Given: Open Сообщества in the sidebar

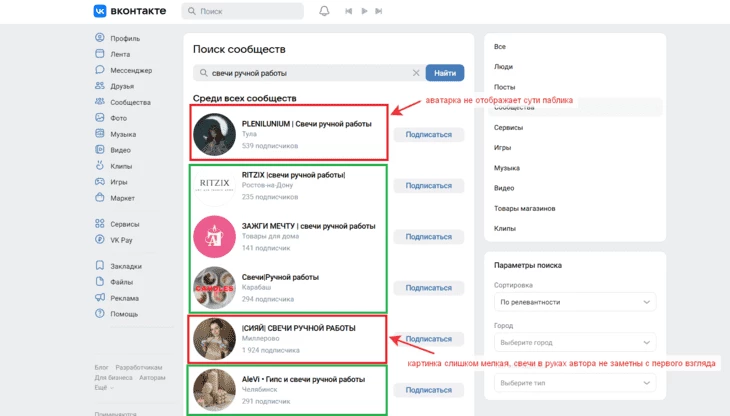Looking at the screenshot, I should pos(123,102).
